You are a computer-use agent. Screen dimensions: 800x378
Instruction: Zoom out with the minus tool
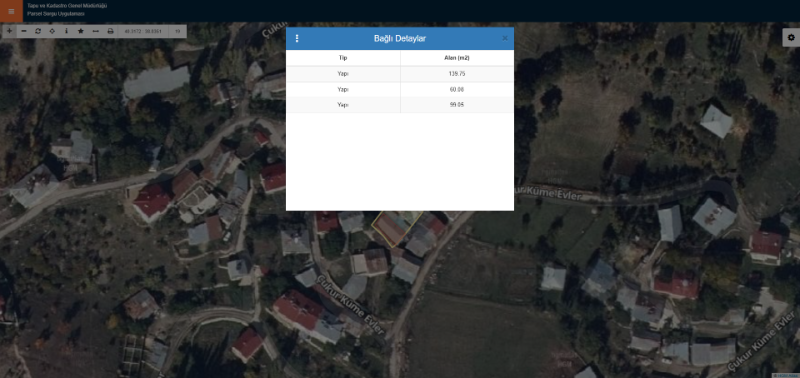(23, 31)
